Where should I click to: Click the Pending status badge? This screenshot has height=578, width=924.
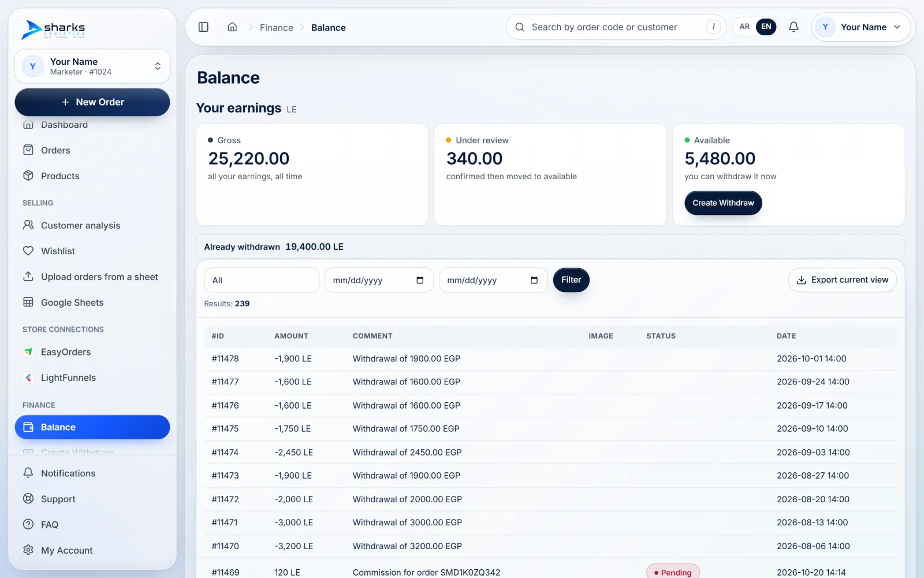tap(673, 572)
